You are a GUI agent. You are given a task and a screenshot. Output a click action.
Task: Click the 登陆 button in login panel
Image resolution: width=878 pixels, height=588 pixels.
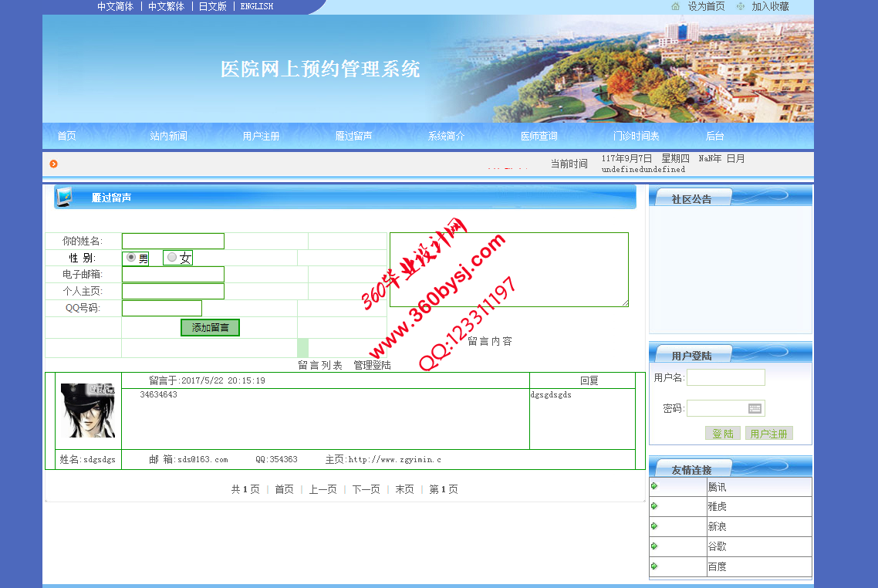click(722, 434)
